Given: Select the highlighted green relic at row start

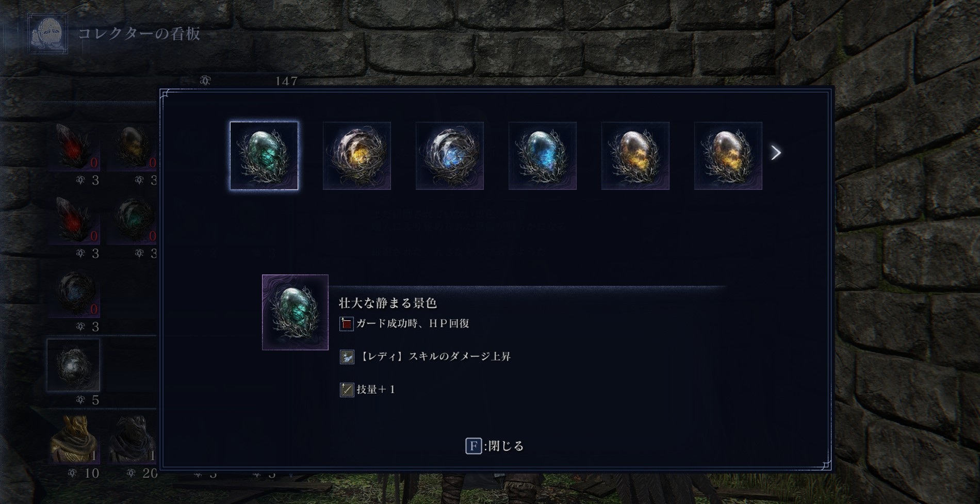Looking at the screenshot, I should tap(264, 156).
